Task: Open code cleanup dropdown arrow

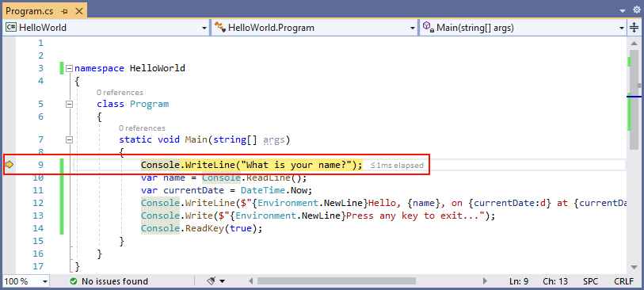Action: pyautogui.click(x=223, y=282)
